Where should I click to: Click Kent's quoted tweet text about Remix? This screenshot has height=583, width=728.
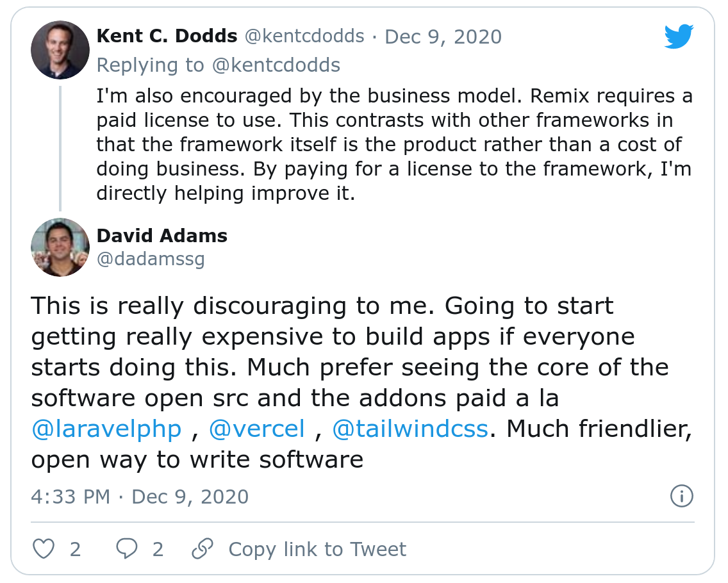tap(393, 145)
